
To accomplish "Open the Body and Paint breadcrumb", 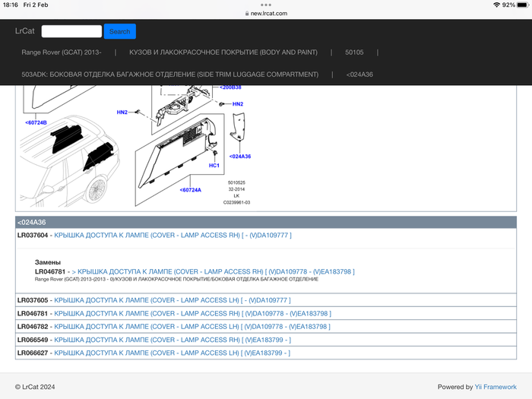I will pyautogui.click(x=223, y=52).
